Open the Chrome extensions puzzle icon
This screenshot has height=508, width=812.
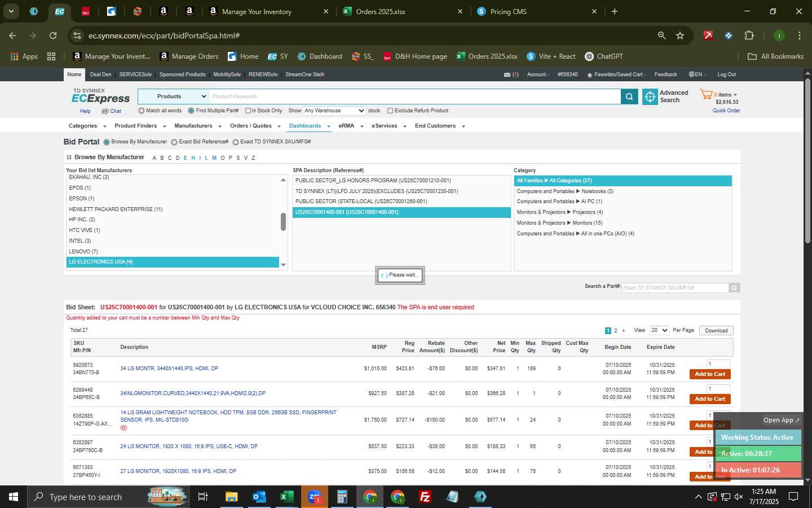tap(749, 36)
